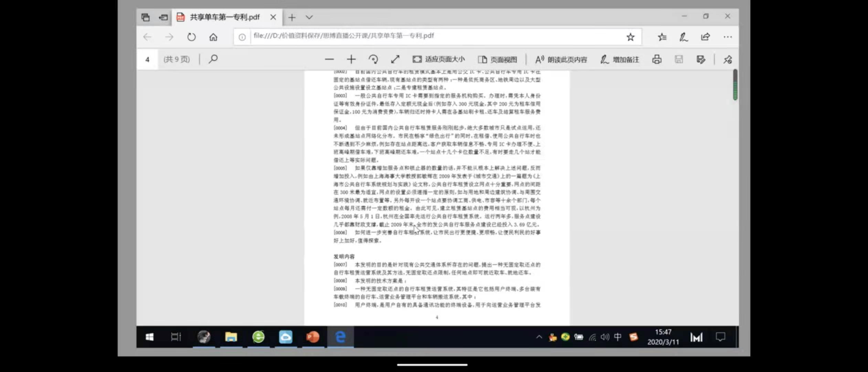
Task: Click the search magnifier in PDF toolbar
Action: [213, 59]
